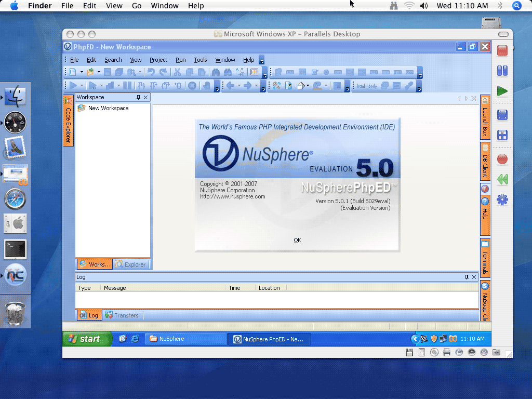Expand the Back history dropdown arrow
The height and width of the screenshot is (399, 532).
pos(239,86)
